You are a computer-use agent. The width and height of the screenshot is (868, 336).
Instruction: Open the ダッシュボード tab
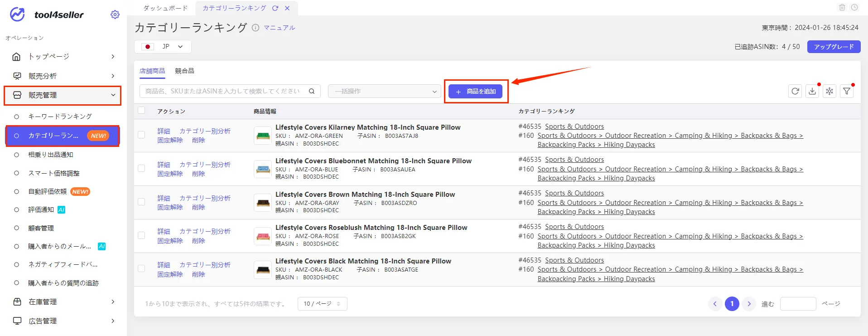coord(165,8)
